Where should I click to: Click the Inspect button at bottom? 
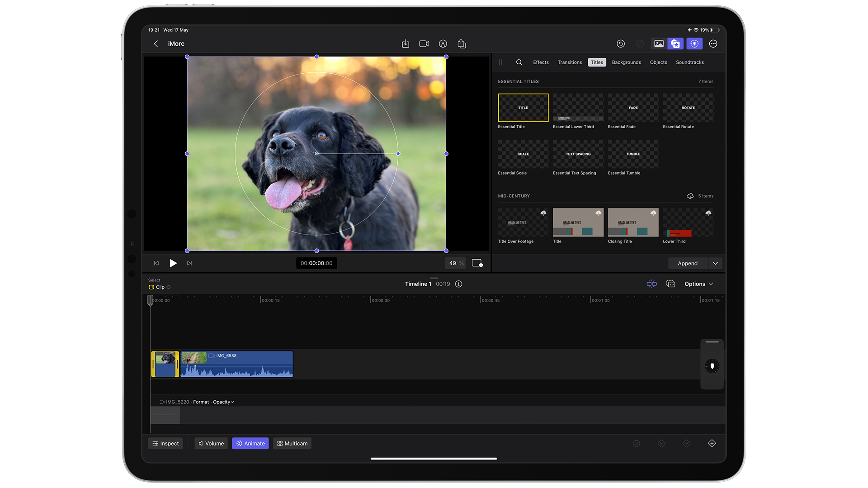pos(166,443)
